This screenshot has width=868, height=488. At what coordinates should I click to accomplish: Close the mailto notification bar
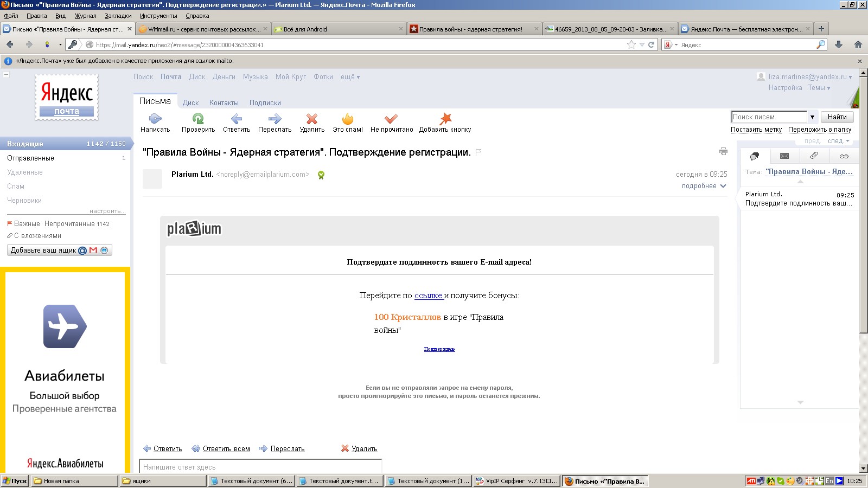pyautogui.click(x=859, y=61)
